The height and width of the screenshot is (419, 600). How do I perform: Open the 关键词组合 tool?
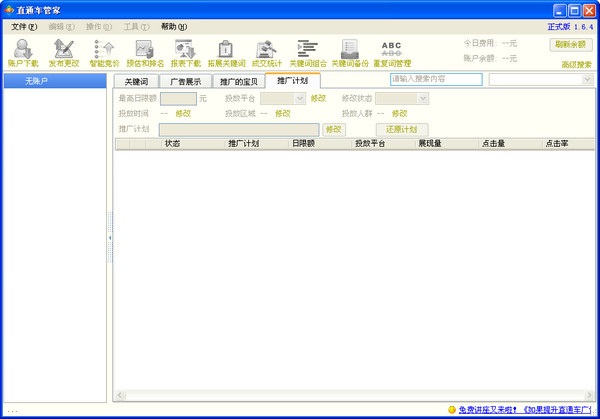pyautogui.click(x=308, y=53)
